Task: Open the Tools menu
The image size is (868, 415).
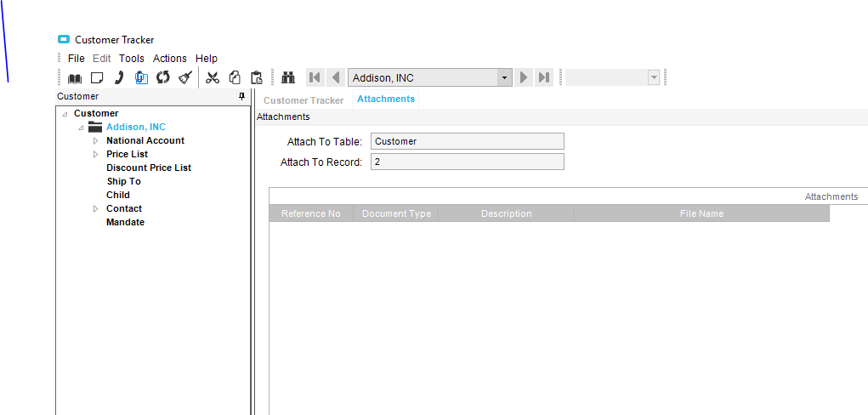Action: 132,58
